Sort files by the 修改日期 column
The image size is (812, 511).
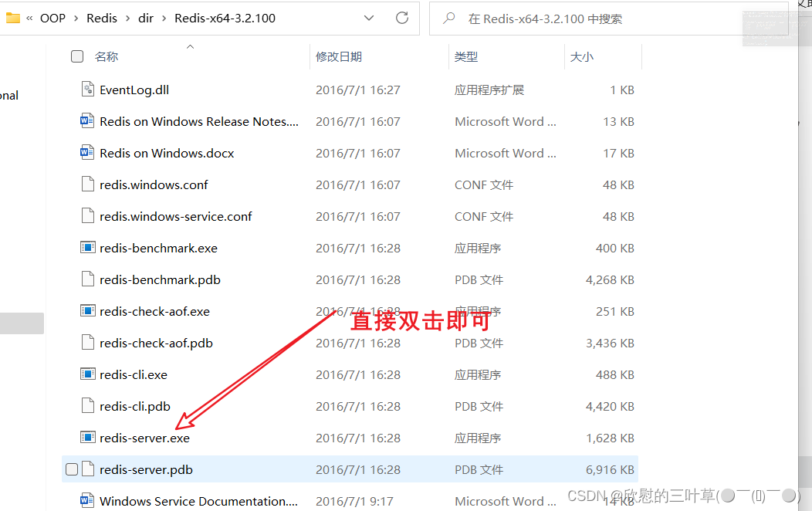coord(339,56)
